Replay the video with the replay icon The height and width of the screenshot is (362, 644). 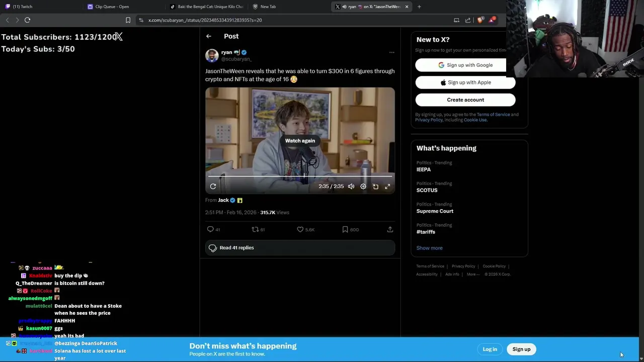click(213, 187)
